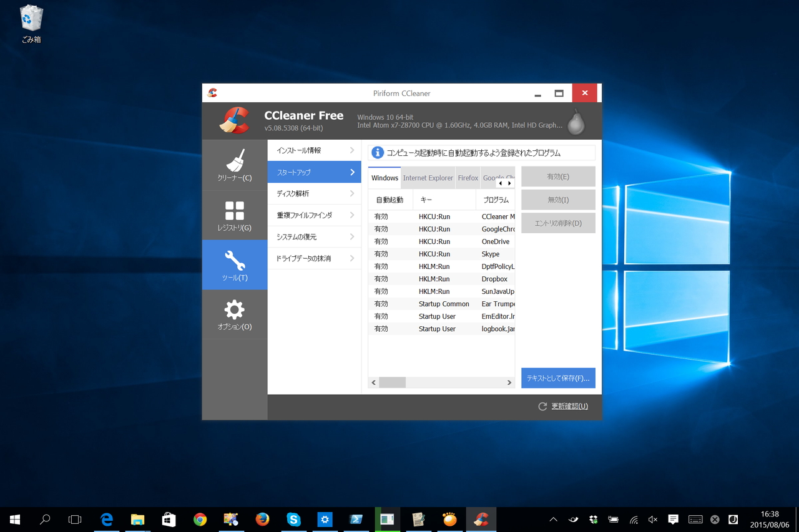Viewport: 799px width, 532px height.
Task: Select the OneDrive startup entry
Action: click(x=441, y=241)
